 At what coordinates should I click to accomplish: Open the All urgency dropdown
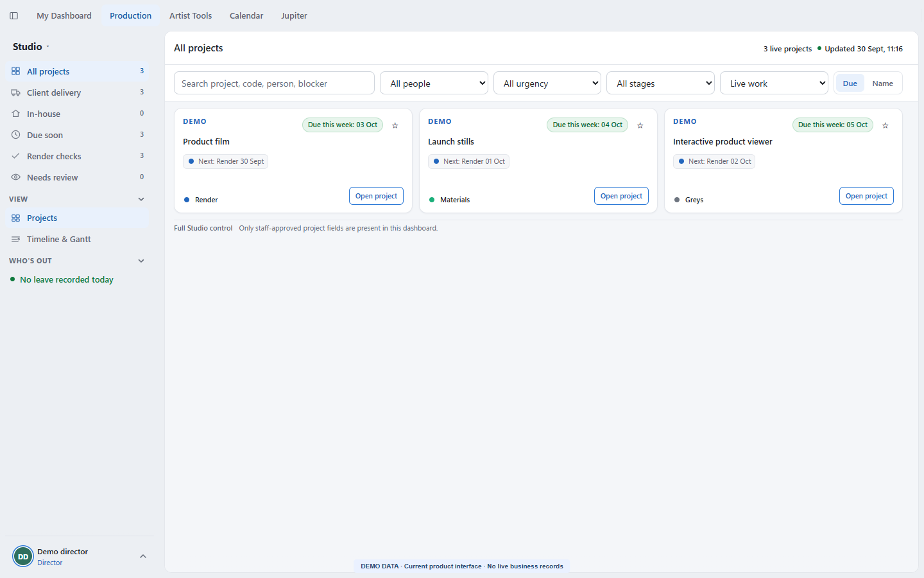tap(547, 83)
